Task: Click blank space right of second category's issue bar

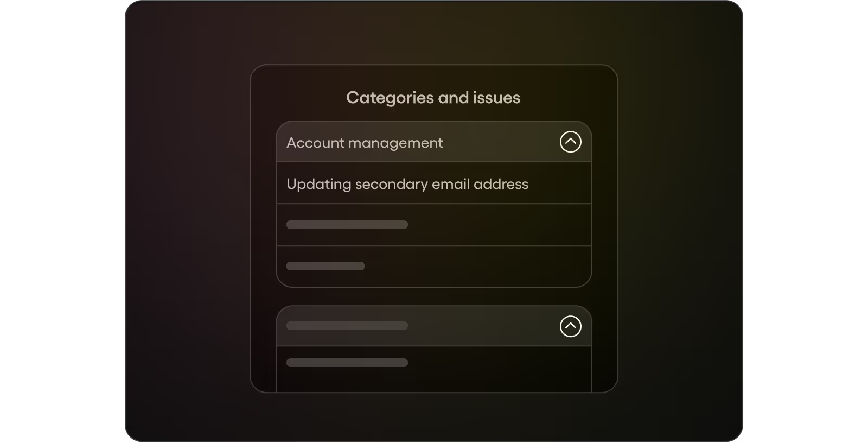Action: 499,363
